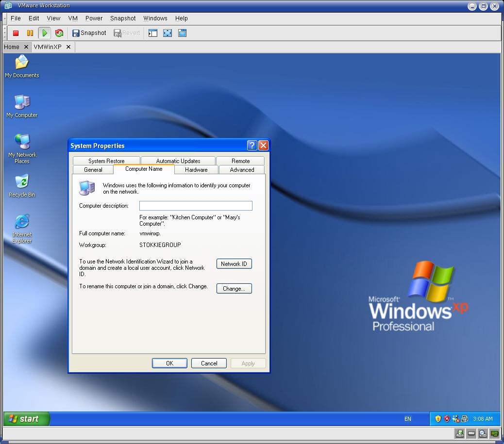
Task: Open the Edit menu
Action: [34, 18]
